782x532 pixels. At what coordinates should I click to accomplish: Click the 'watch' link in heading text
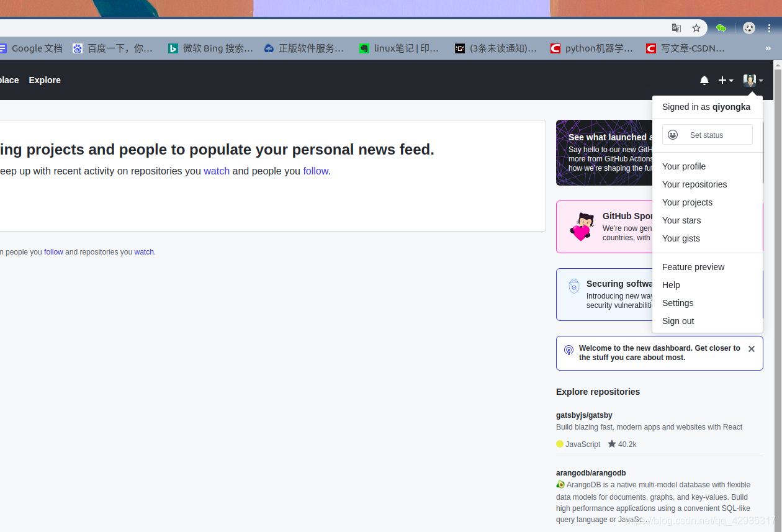click(x=217, y=171)
